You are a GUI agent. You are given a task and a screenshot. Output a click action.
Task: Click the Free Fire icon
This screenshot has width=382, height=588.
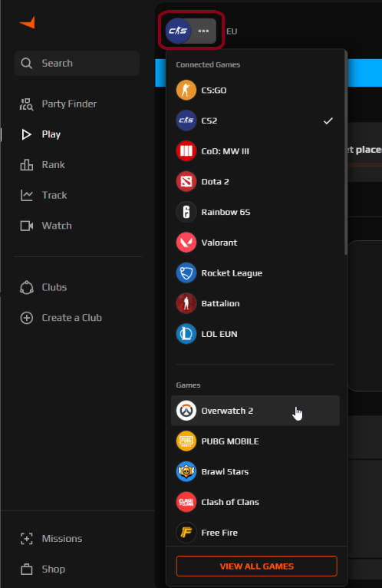186,532
